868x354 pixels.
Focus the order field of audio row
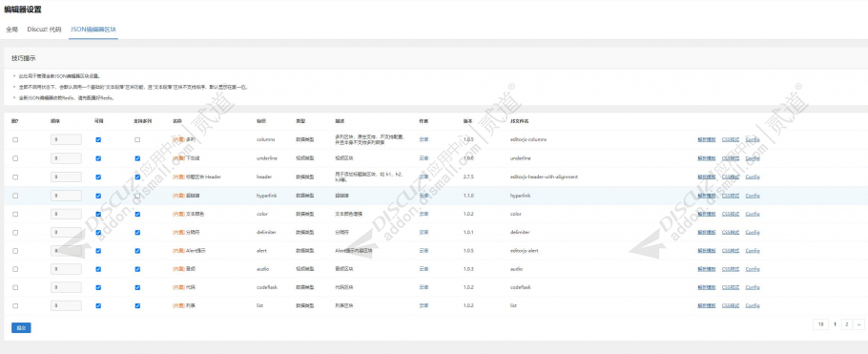click(66, 269)
